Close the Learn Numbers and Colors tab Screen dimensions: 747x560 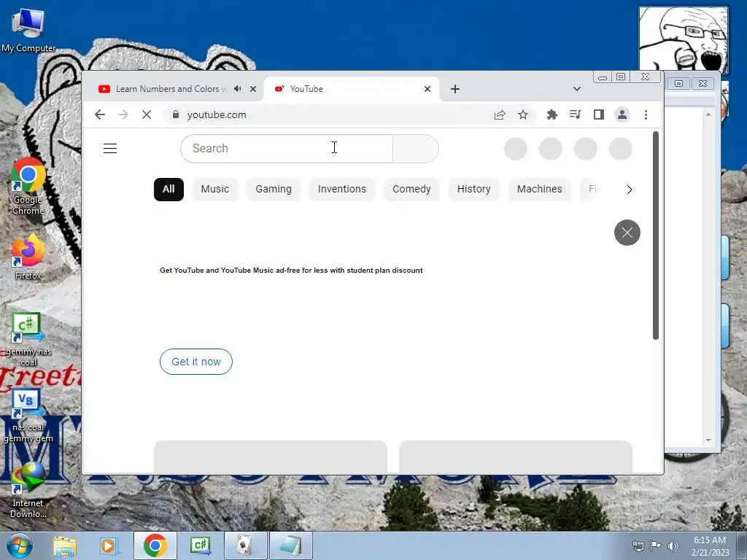click(x=253, y=89)
